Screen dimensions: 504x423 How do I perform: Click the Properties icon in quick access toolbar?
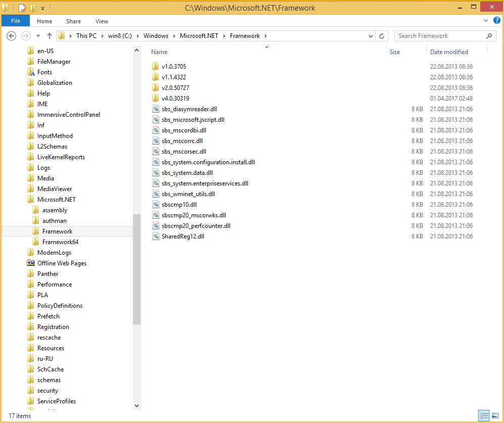click(x=22, y=8)
